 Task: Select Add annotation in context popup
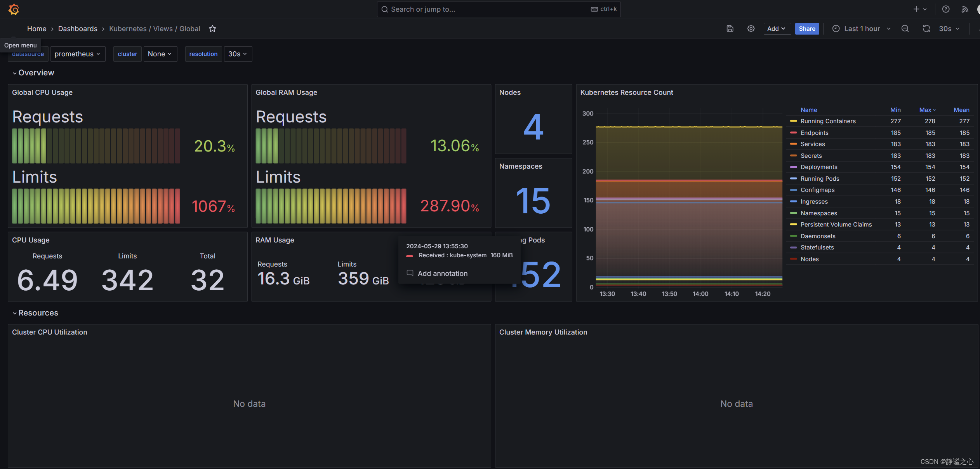coord(442,274)
